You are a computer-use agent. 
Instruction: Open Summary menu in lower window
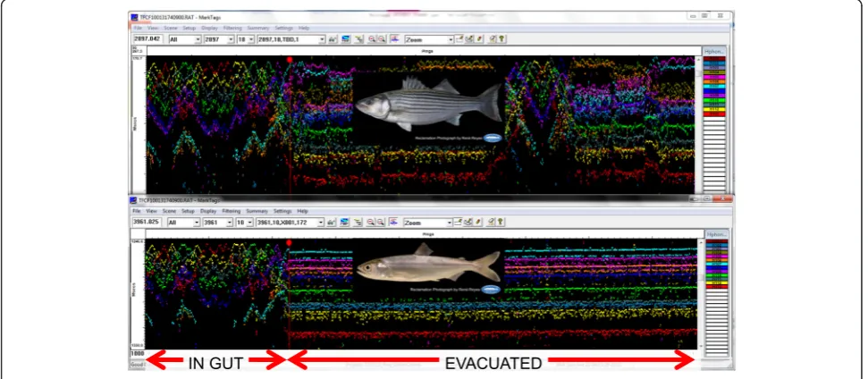[257, 211]
